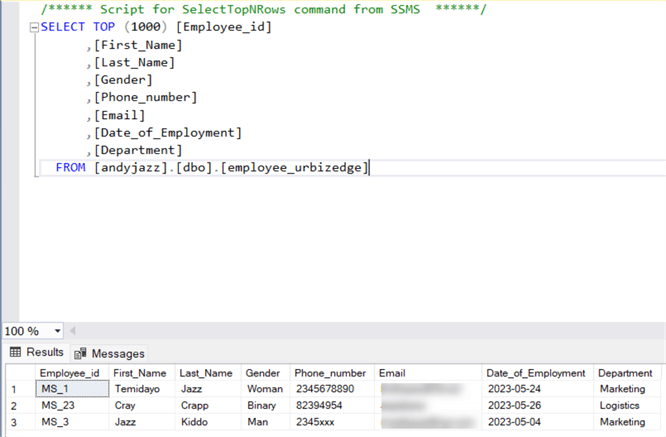Image resolution: width=666 pixels, height=437 pixels.
Task: Click the MS_1 cell
Action: click(72, 389)
